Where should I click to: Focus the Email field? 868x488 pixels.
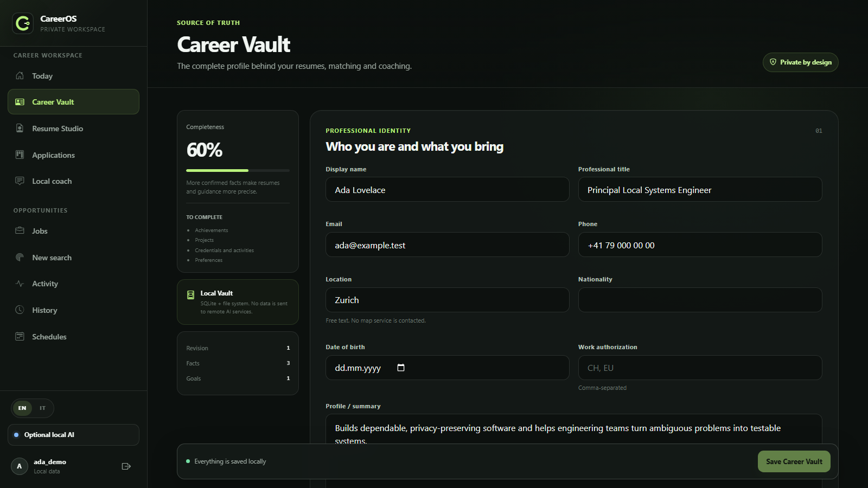[x=448, y=245]
